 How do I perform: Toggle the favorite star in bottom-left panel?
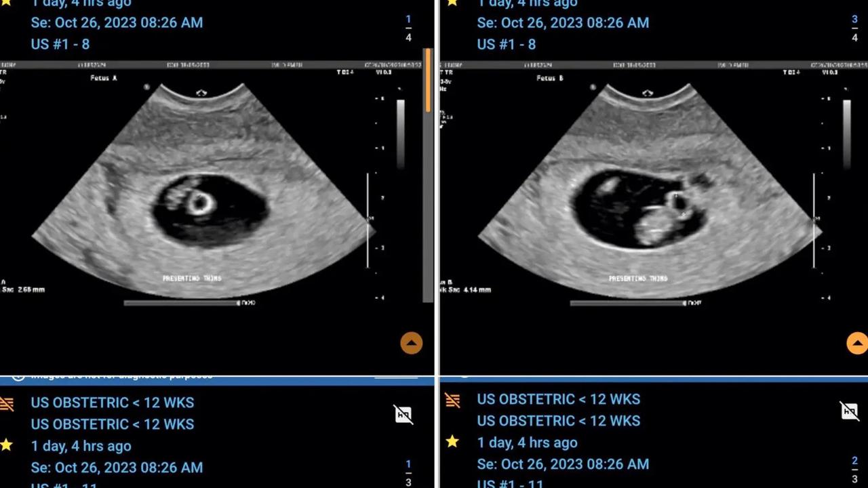(x=7, y=445)
